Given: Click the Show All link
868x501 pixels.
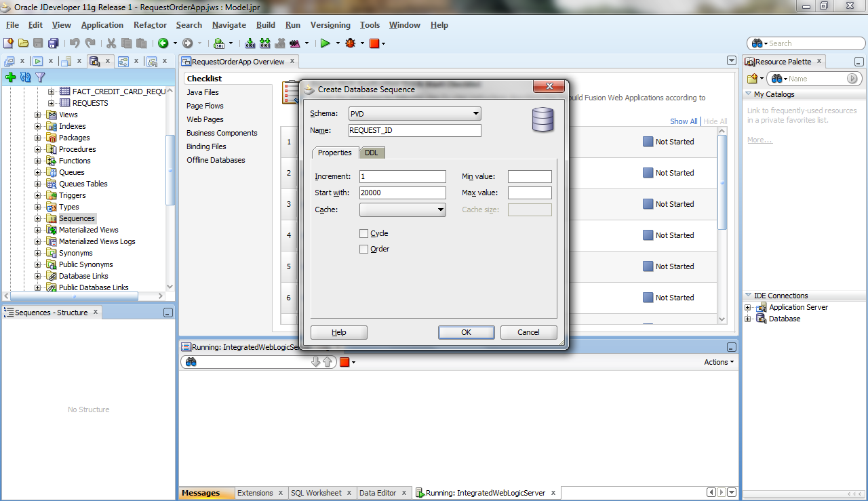Looking at the screenshot, I should pos(684,121).
